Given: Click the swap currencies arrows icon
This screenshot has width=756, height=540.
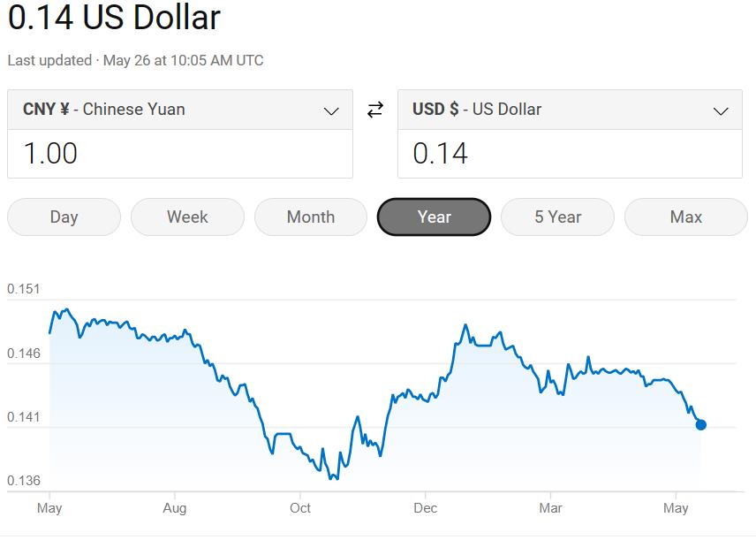Looking at the screenshot, I should 375,110.
